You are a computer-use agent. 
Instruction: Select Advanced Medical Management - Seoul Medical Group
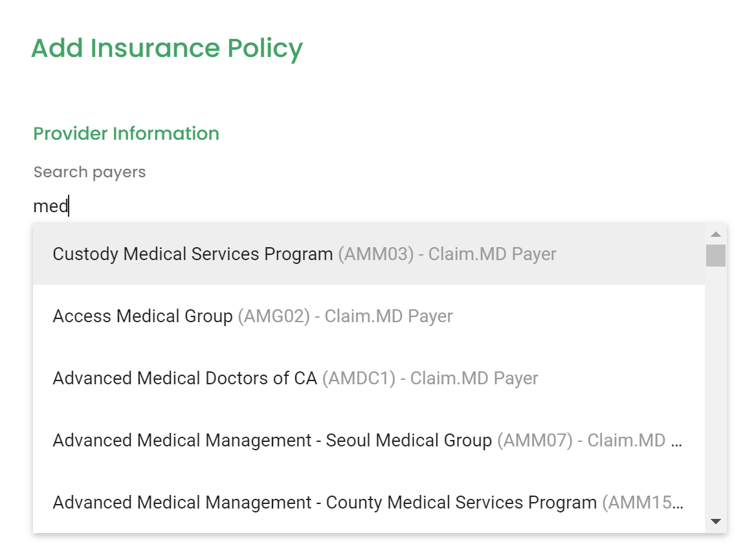369,441
